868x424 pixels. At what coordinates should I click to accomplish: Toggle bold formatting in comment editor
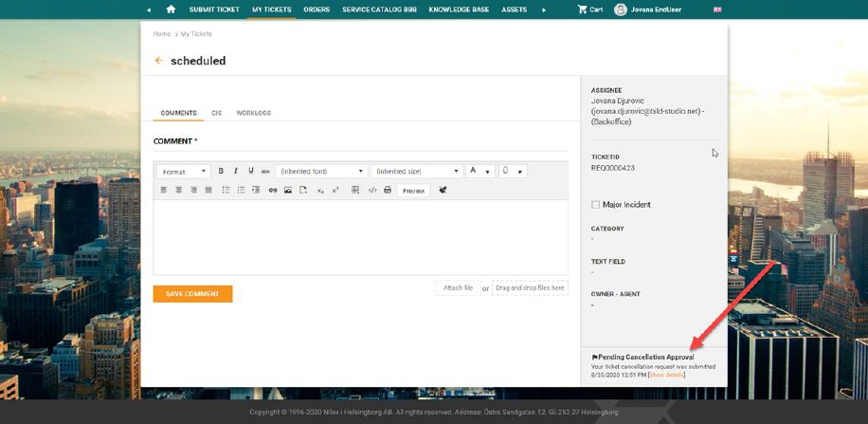(x=221, y=172)
